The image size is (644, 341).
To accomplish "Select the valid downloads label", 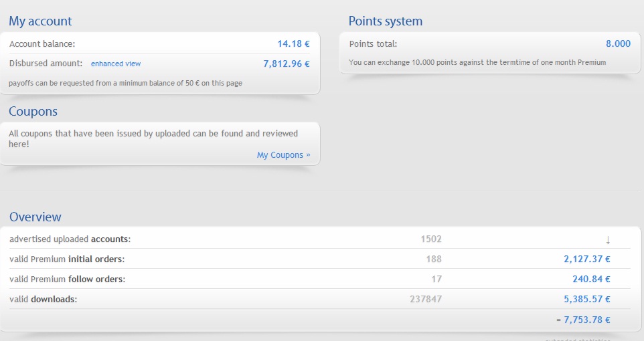I will [x=43, y=300].
